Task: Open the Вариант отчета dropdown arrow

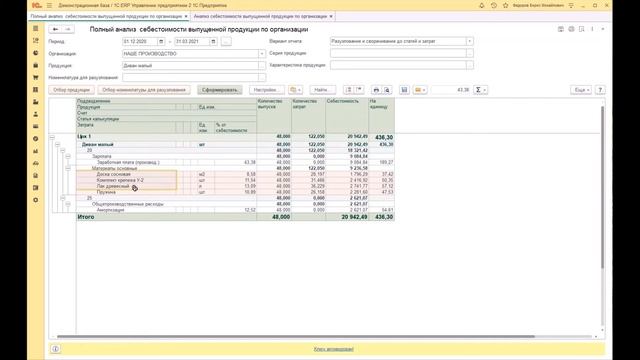Action: click(469, 41)
